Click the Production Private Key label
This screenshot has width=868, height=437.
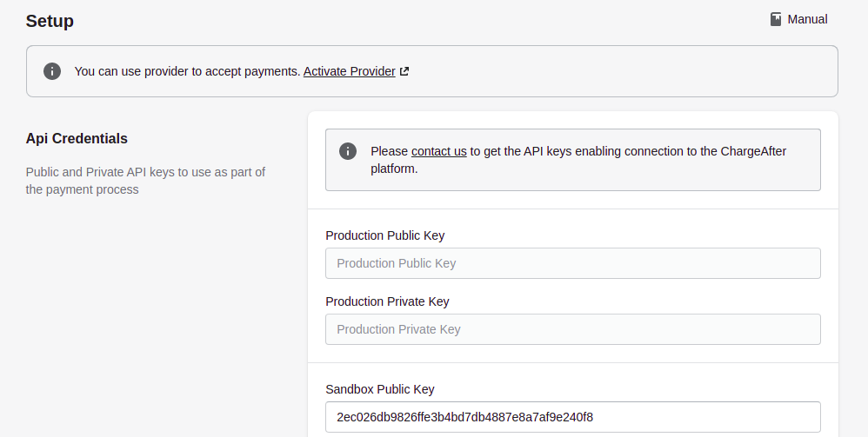click(387, 301)
